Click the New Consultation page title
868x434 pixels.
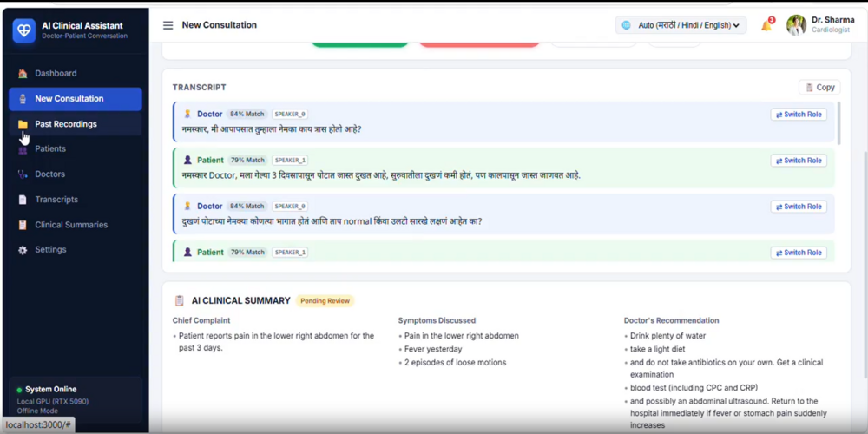click(220, 25)
